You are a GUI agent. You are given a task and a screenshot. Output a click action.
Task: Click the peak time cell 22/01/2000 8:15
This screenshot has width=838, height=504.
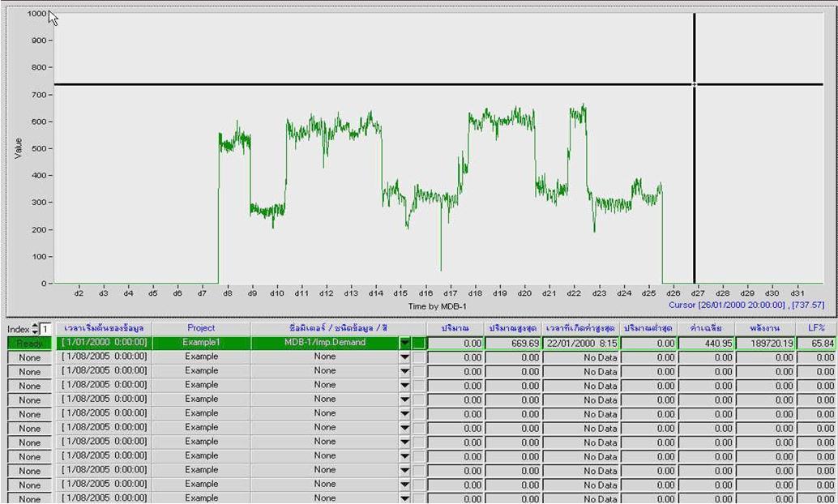581,344
